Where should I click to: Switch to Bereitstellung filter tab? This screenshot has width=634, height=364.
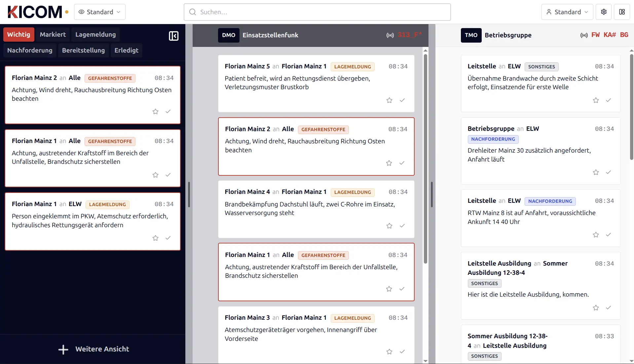83,50
